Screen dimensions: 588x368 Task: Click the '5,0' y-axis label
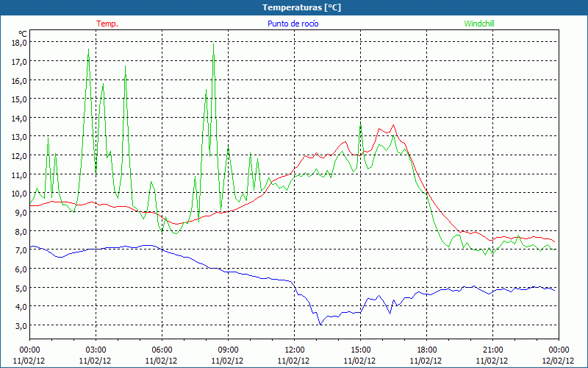click(21, 288)
